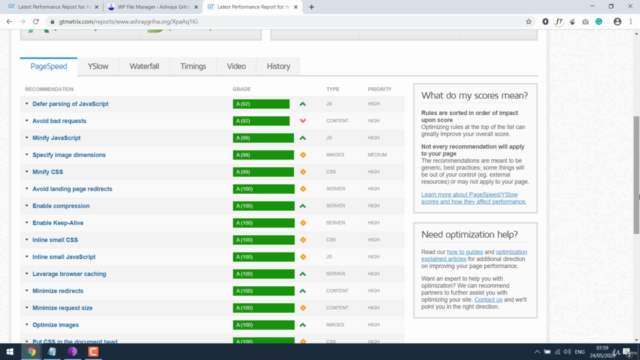The width and height of the screenshot is (640, 360).
Task: Click the address bar URL
Action: [129, 22]
